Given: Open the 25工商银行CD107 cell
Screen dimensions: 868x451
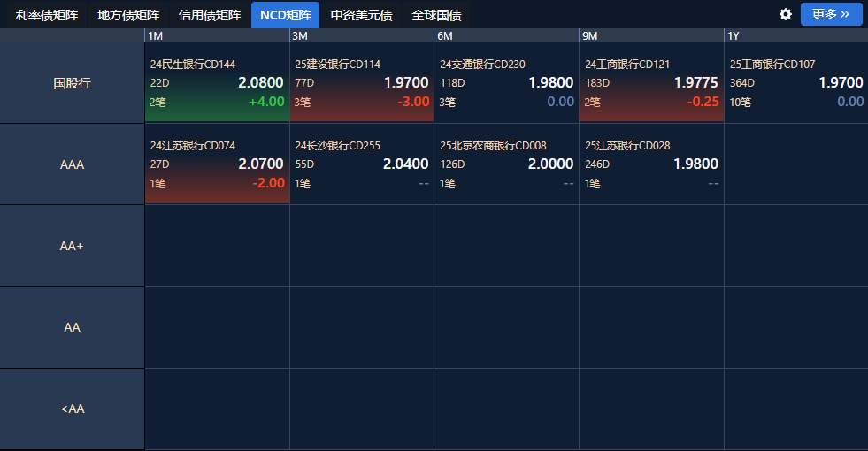Looking at the screenshot, I should (795, 83).
